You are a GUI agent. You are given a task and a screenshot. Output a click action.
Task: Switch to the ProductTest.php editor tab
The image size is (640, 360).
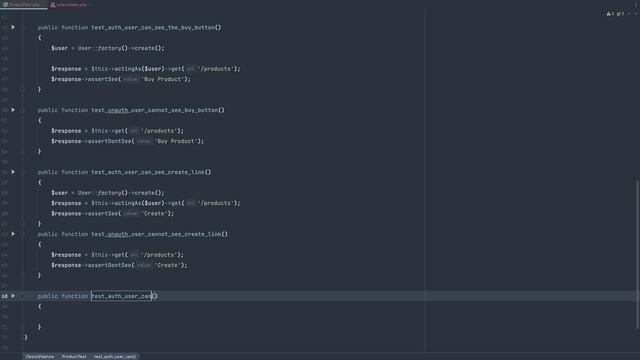click(24, 4)
